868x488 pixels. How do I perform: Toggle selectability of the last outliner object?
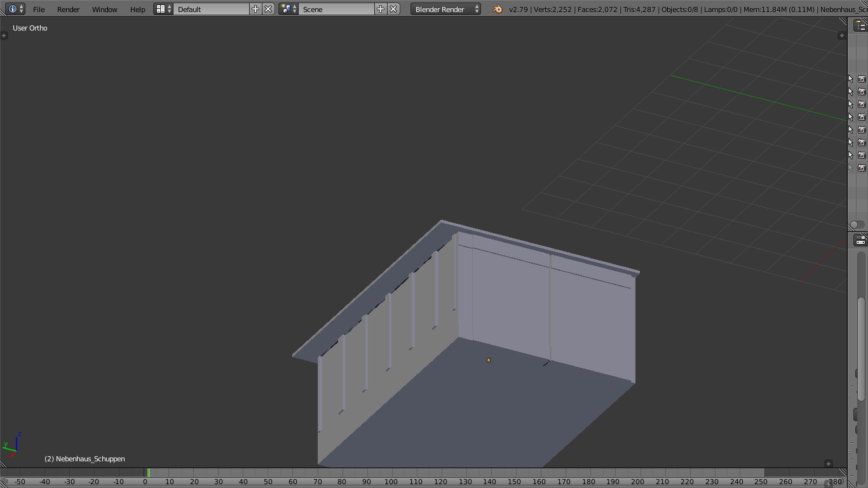coord(851,168)
